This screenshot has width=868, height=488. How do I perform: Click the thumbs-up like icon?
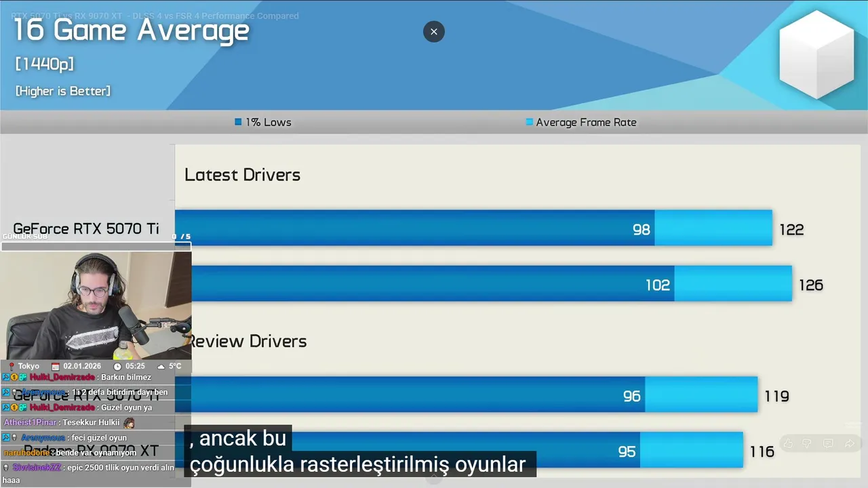[x=788, y=443]
